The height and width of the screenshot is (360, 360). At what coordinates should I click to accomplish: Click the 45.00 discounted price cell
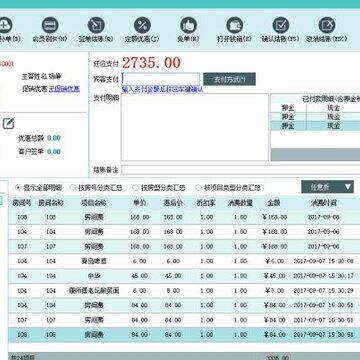(173, 276)
